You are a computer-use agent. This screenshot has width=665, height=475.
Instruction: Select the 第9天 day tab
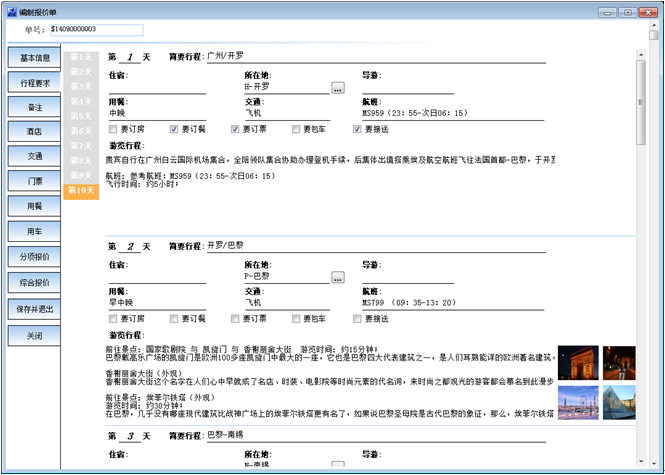coord(81,176)
